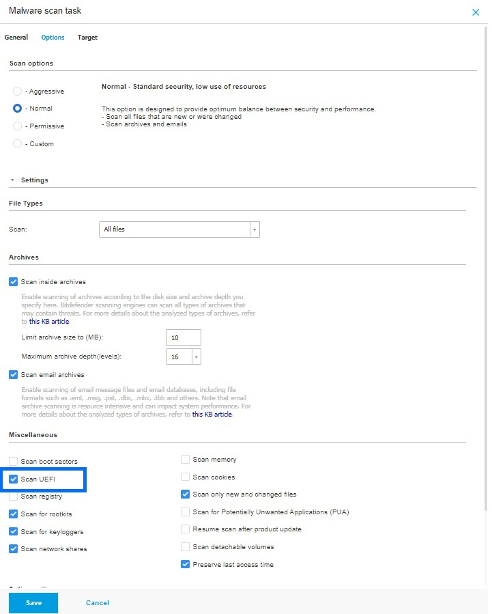
Task: Click the Limit archive size field
Action: point(183,338)
